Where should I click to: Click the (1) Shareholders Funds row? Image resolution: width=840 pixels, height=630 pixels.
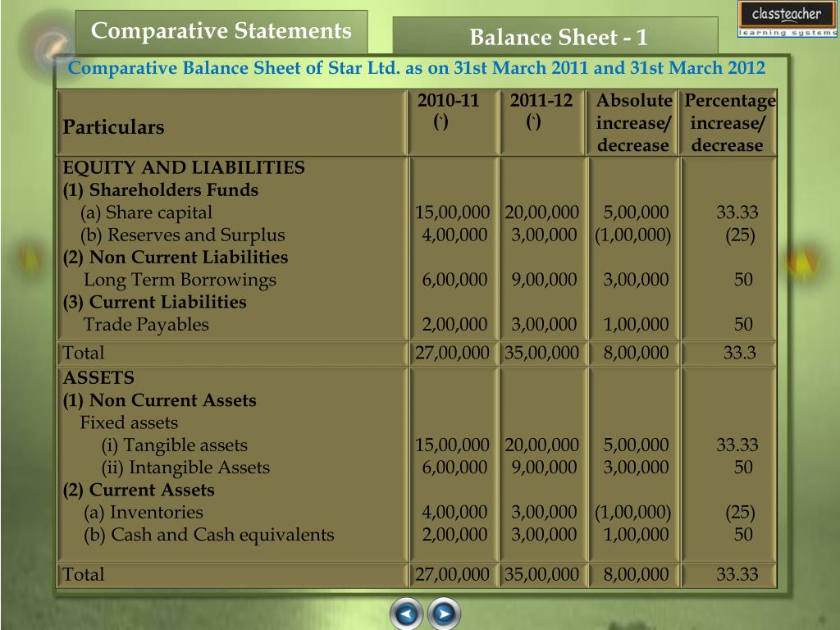161,190
